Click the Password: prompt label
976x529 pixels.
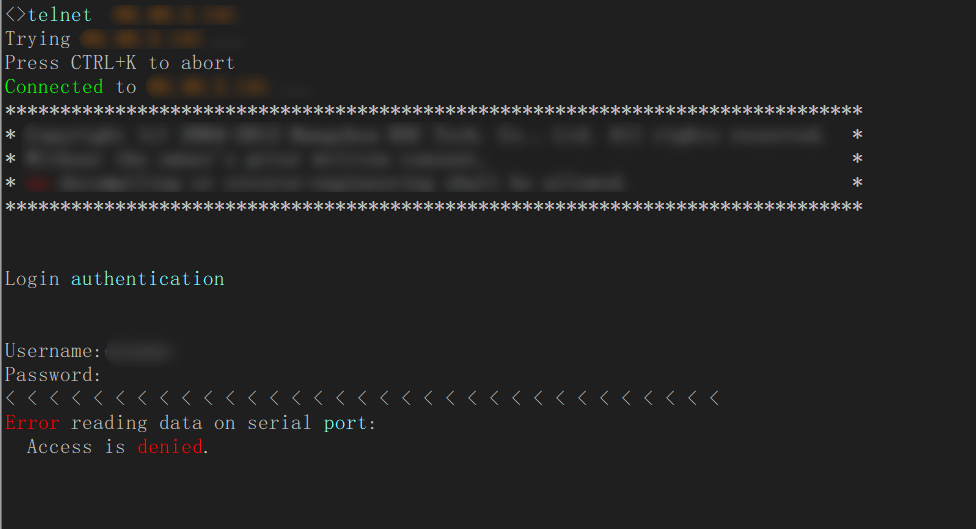pos(54,375)
